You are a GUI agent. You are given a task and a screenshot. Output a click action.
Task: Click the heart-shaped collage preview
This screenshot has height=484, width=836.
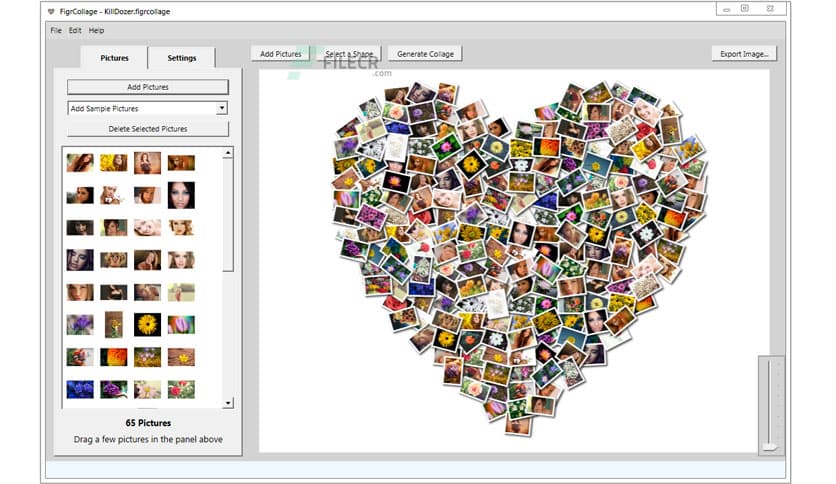click(x=520, y=259)
